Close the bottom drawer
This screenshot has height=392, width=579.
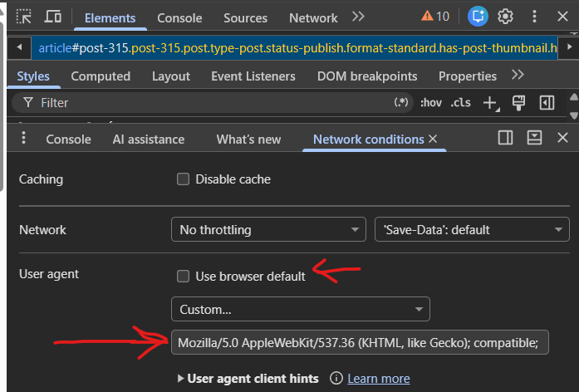click(x=562, y=138)
